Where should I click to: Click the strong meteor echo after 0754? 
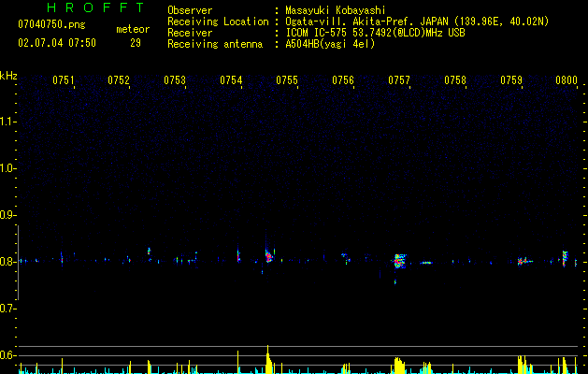[268, 256]
